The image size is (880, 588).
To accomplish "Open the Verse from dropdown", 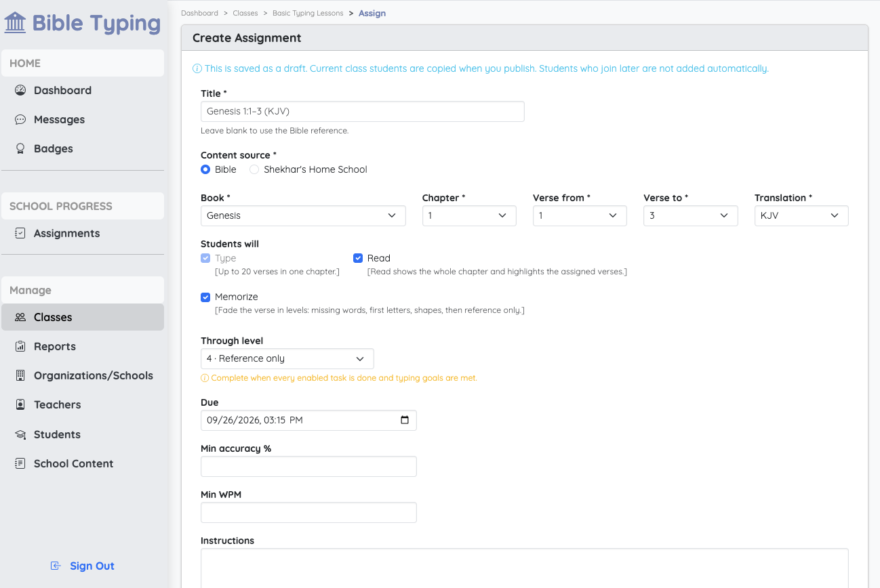I will pyautogui.click(x=580, y=215).
